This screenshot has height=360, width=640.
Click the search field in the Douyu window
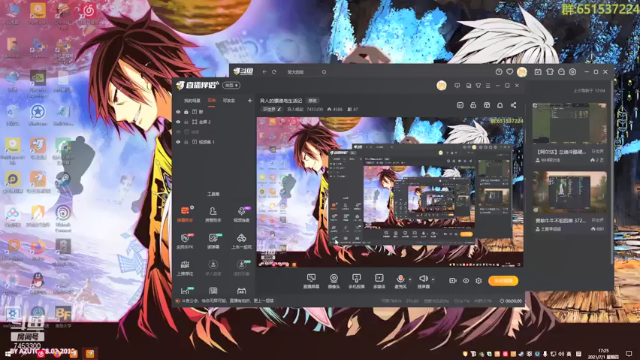[x=306, y=72]
